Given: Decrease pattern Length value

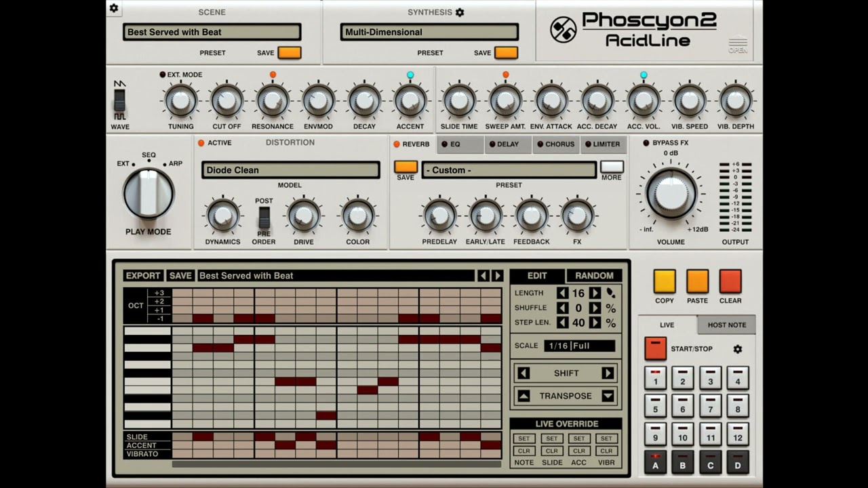Looking at the screenshot, I should (x=562, y=293).
